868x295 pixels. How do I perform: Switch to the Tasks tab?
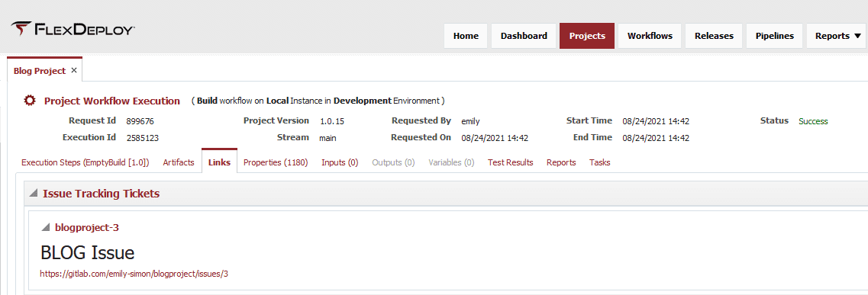tap(600, 162)
